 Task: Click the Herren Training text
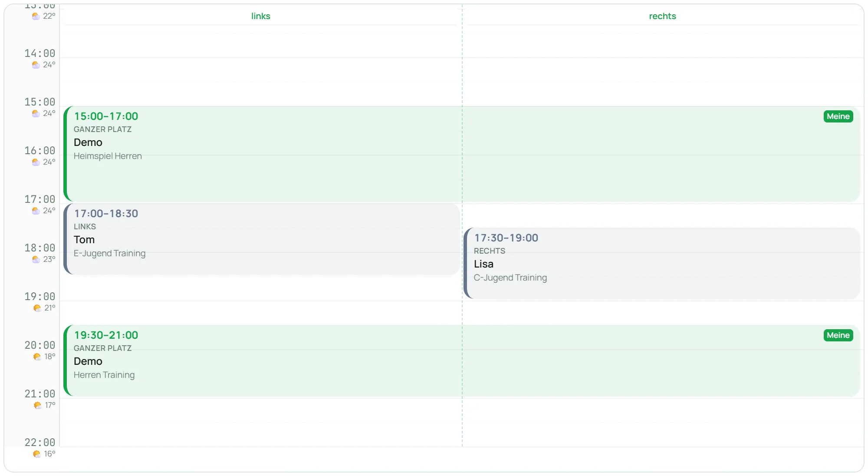(x=104, y=375)
